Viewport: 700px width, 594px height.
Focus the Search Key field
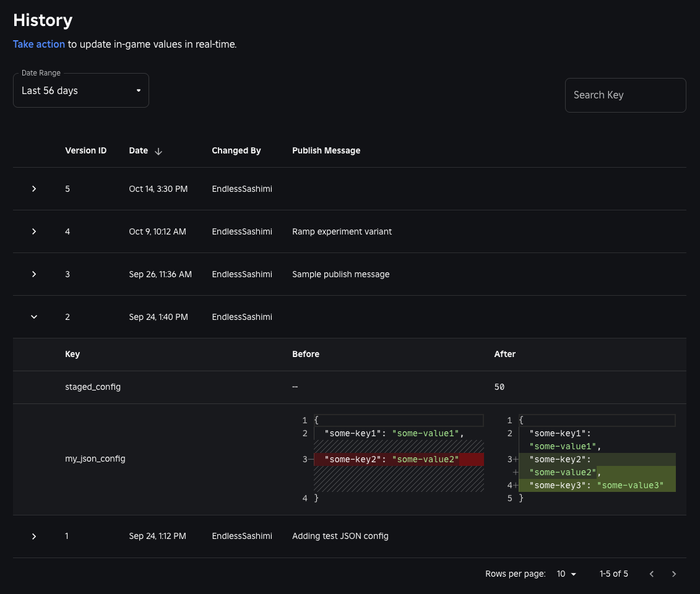click(x=625, y=95)
